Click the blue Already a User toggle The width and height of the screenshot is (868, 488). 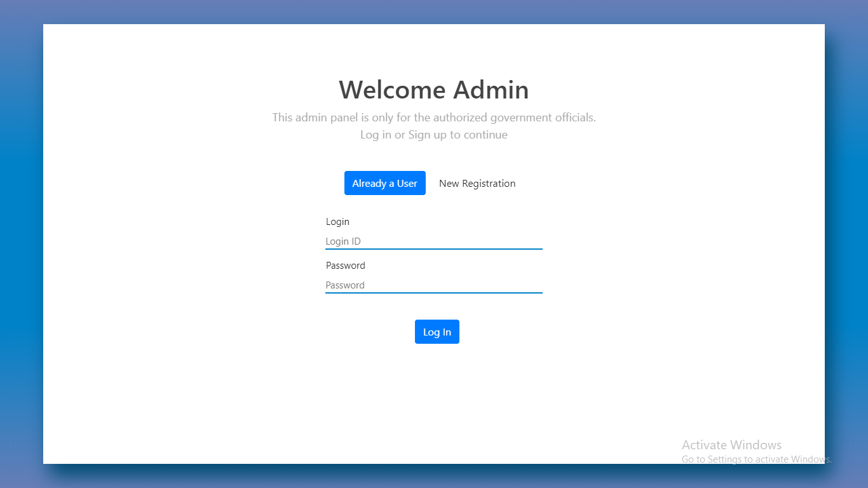click(x=385, y=183)
